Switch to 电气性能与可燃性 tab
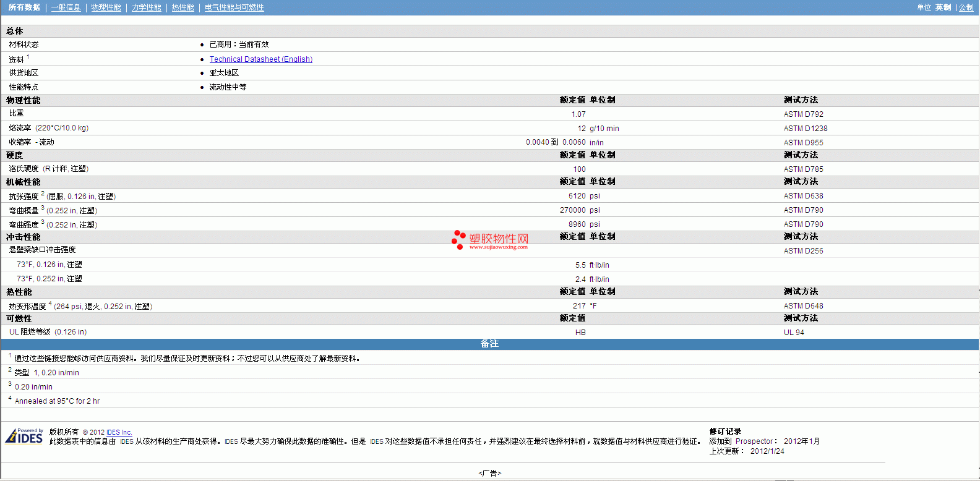Image resolution: width=980 pixels, height=481 pixels. coord(234,7)
